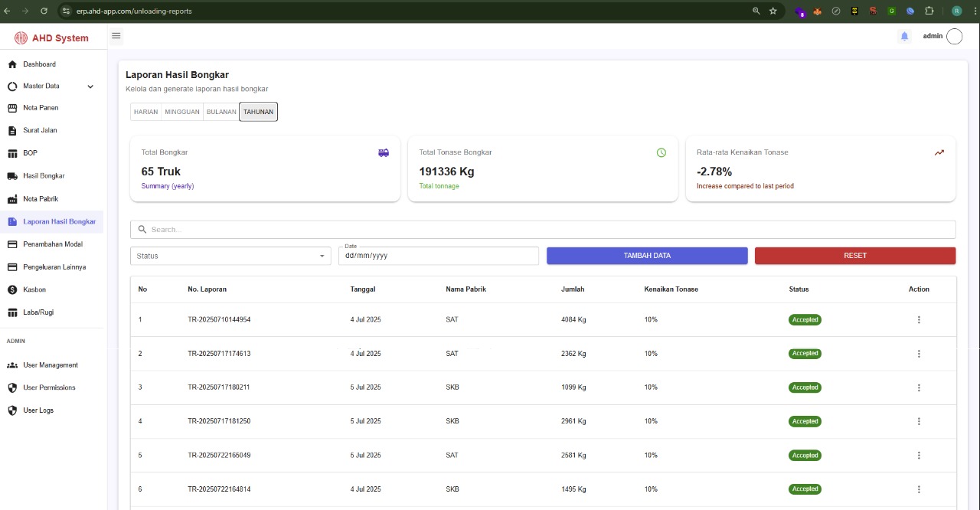Click the notification bell icon

(904, 36)
